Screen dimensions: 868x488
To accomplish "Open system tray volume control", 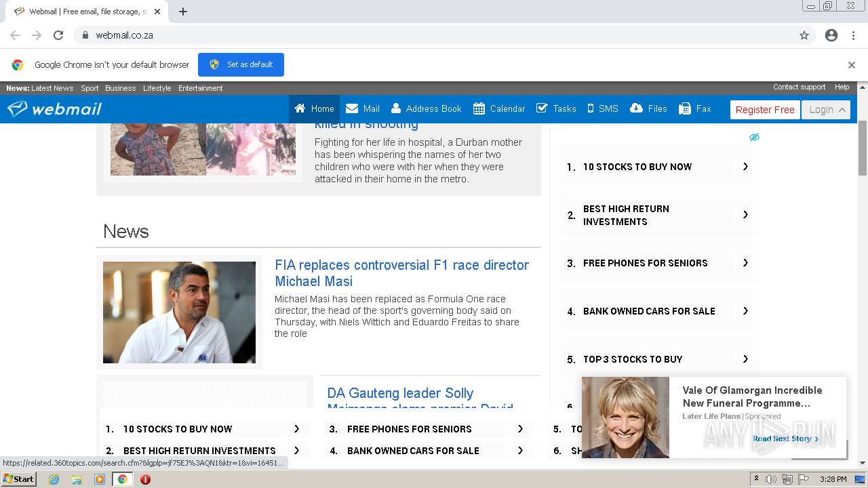I will click(771, 479).
